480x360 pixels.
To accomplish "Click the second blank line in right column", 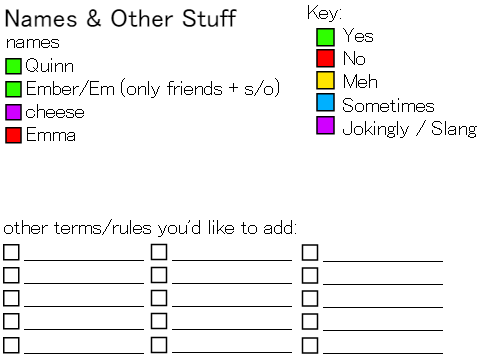I will click(383, 284).
